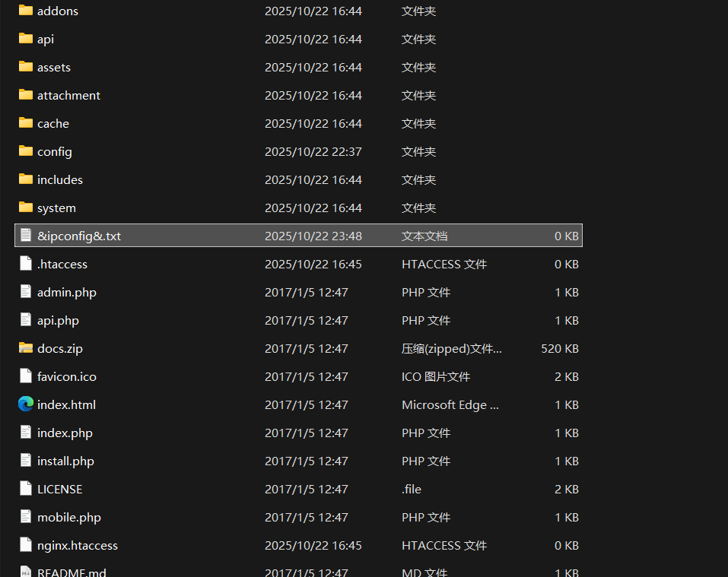Select the api.php file name
Screen dimensions: 728x577
click(x=58, y=321)
